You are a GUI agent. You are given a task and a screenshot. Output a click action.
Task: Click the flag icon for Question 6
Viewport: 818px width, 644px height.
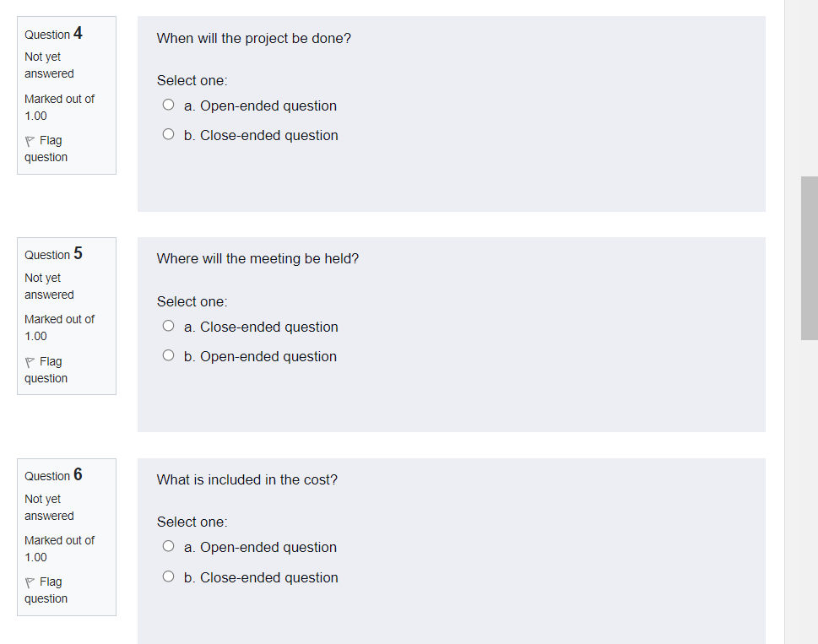[x=29, y=582]
